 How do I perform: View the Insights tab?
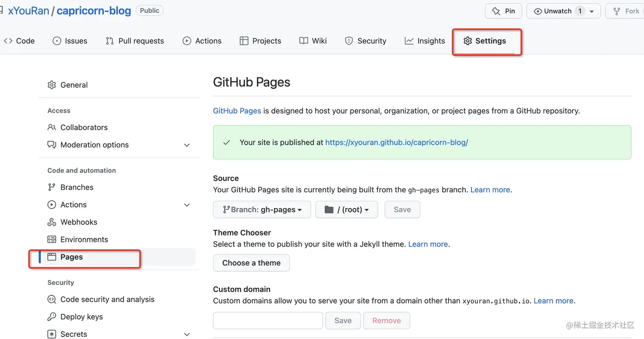425,41
